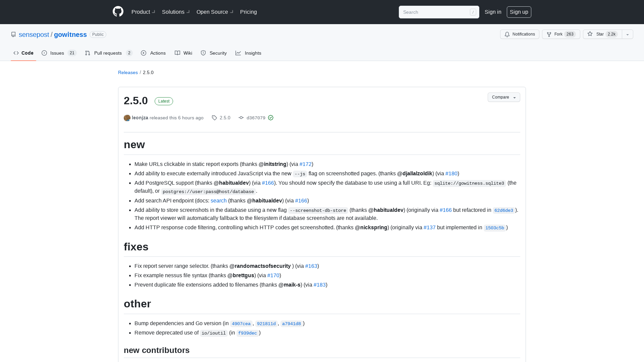Screen dimensions: 644x362
Task: Click the Sign up button
Action: pyautogui.click(x=519, y=12)
